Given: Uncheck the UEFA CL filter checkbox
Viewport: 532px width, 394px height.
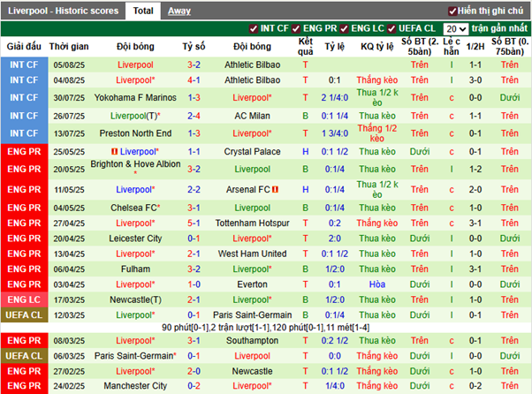Looking at the screenshot, I should click(x=391, y=29).
